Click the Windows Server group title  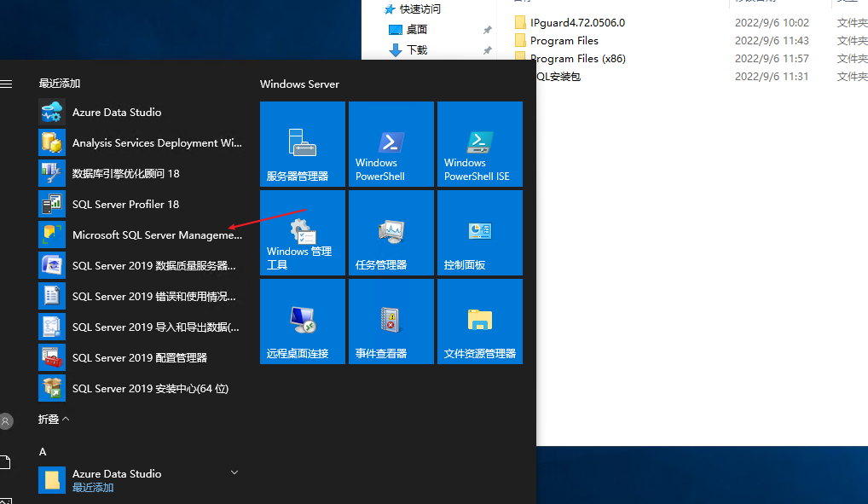pyautogui.click(x=299, y=84)
